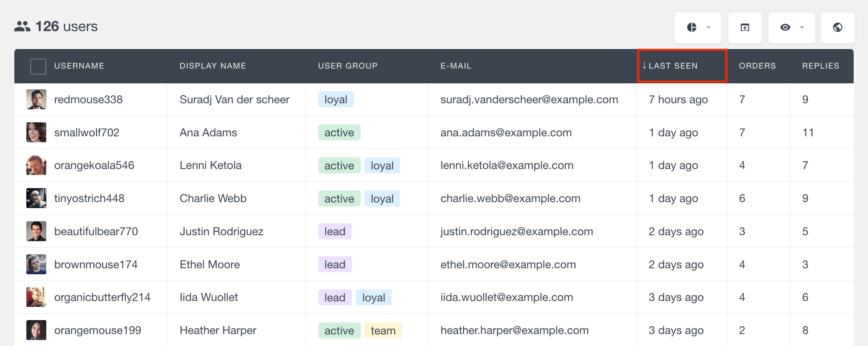Click the 'active' tag for Ana Adams
The height and width of the screenshot is (346, 868).
[x=339, y=133]
